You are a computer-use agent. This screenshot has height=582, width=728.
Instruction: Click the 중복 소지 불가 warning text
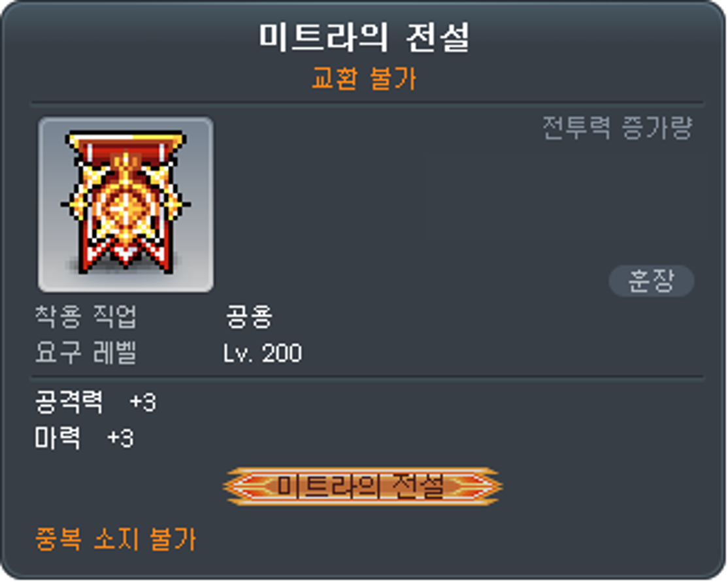click(116, 538)
